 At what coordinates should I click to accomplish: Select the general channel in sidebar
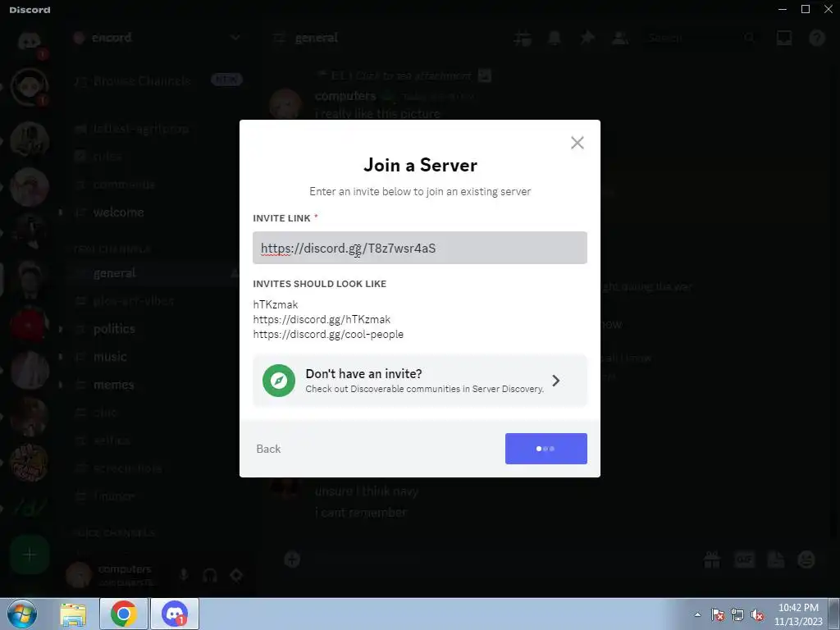click(x=114, y=273)
